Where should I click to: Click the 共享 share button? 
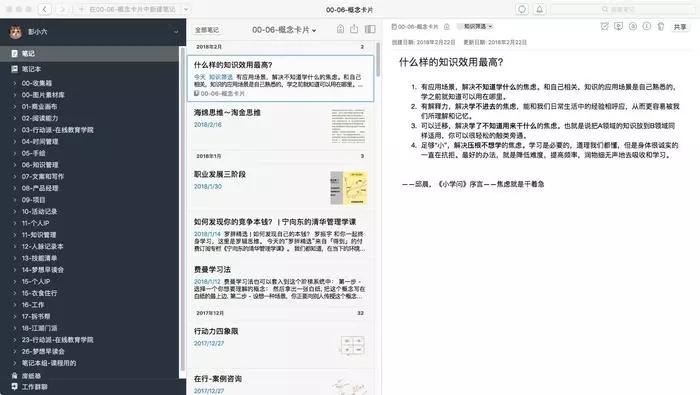680,27
